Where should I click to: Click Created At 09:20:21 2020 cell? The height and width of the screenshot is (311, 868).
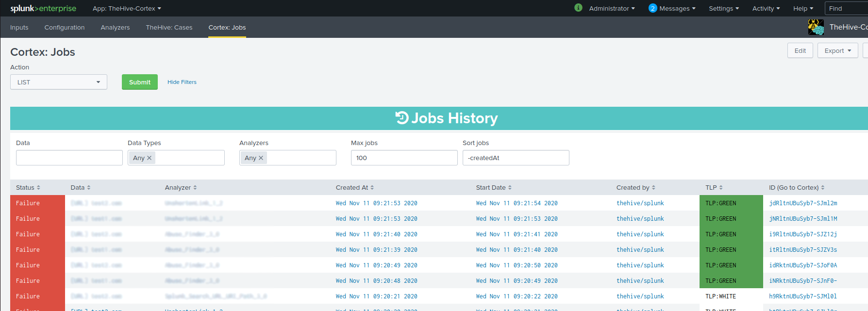coord(376,296)
